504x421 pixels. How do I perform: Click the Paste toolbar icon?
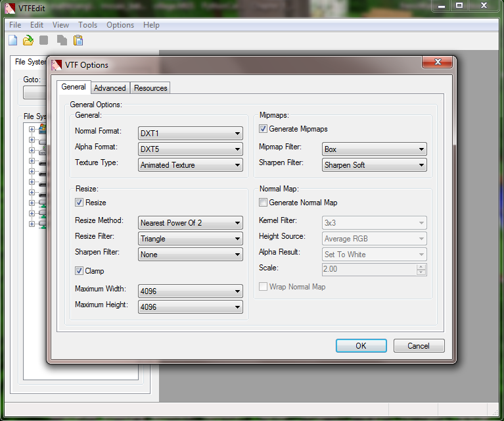[78, 40]
